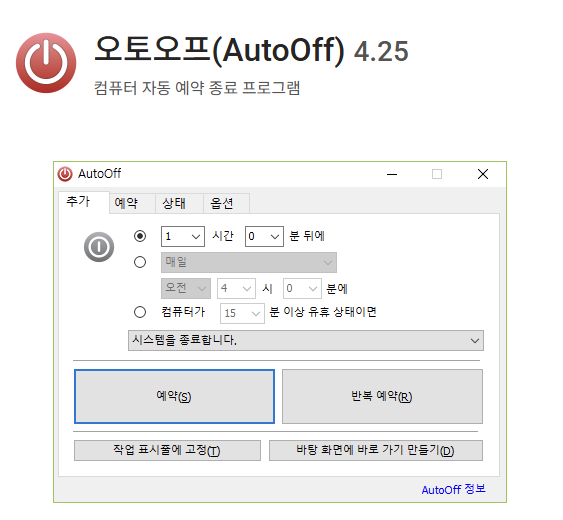Click the AutoOff title bar icon
The image size is (563, 520).
[65, 174]
